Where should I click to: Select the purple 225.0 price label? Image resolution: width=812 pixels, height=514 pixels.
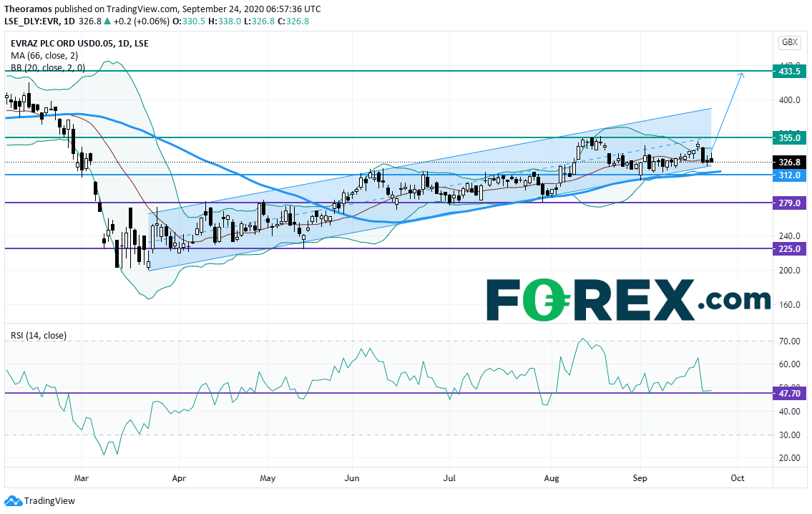pyautogui.click(x=790, y=248)
